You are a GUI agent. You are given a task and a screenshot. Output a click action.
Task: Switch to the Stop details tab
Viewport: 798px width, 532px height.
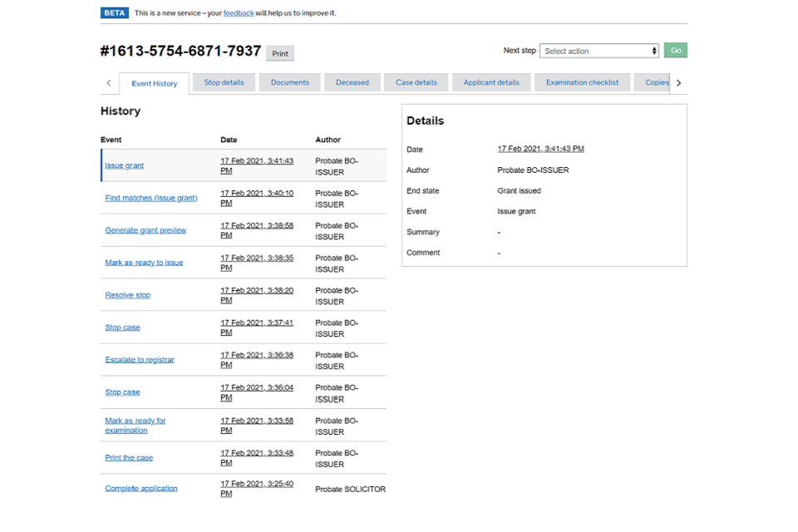tap(224, 83)
